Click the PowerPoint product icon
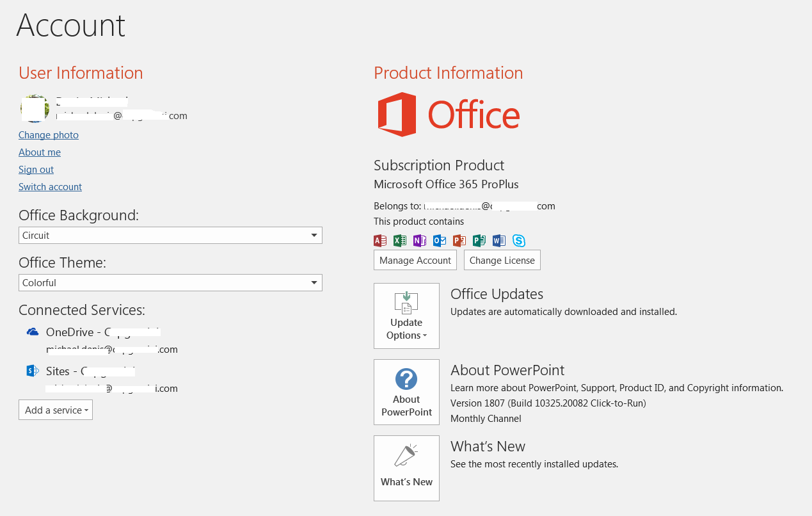This screenshot has width=812, height=516. [459, 241]
